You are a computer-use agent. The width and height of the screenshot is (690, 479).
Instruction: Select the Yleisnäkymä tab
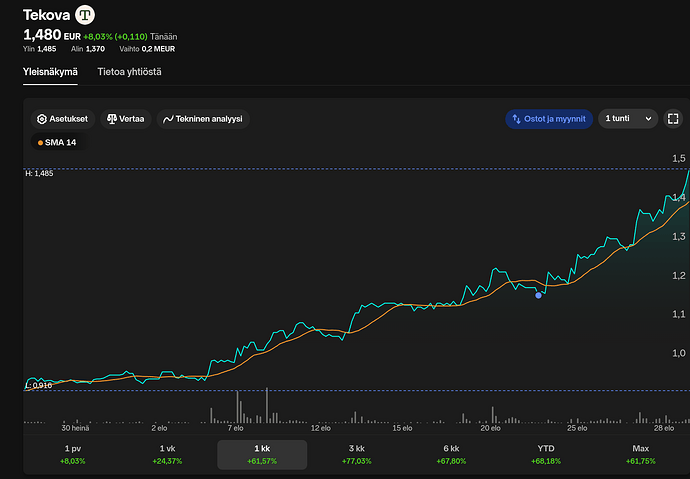[50, 72]
